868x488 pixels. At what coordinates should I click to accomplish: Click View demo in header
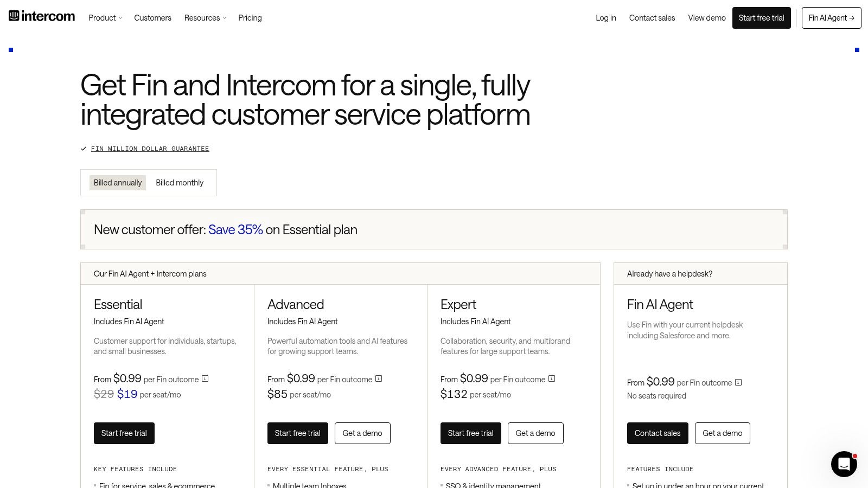[x=707, y=18]
